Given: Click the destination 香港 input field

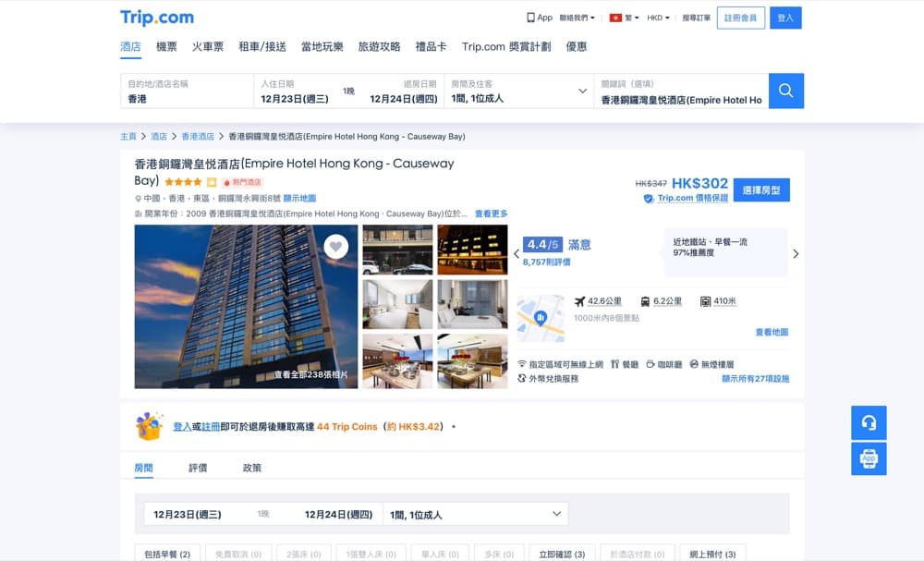Looking at the screenshot, I should coord(187,91).
